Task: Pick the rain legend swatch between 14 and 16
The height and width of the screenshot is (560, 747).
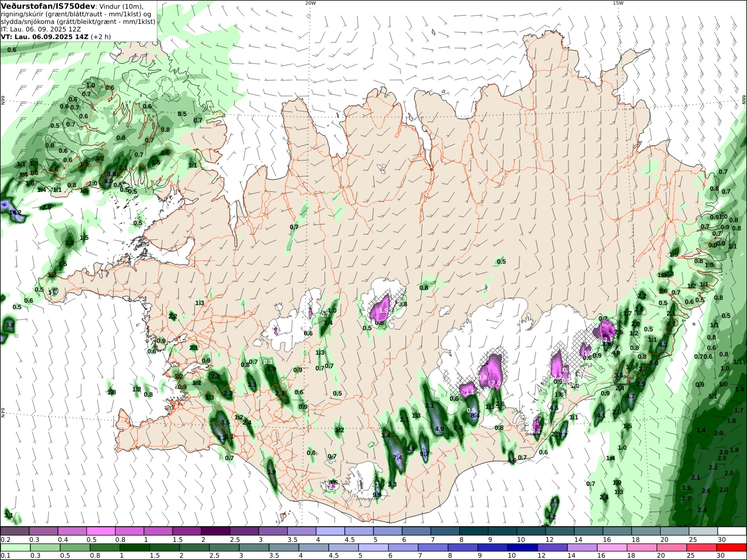Action: (583, 548)
